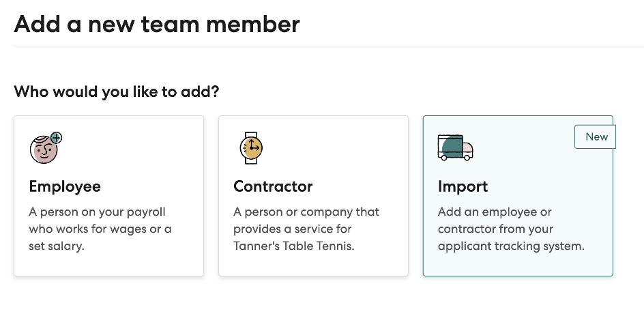Click the Contractor wristwatch icon
This screenshot has height=329, width=644.
tap(250, 147)
